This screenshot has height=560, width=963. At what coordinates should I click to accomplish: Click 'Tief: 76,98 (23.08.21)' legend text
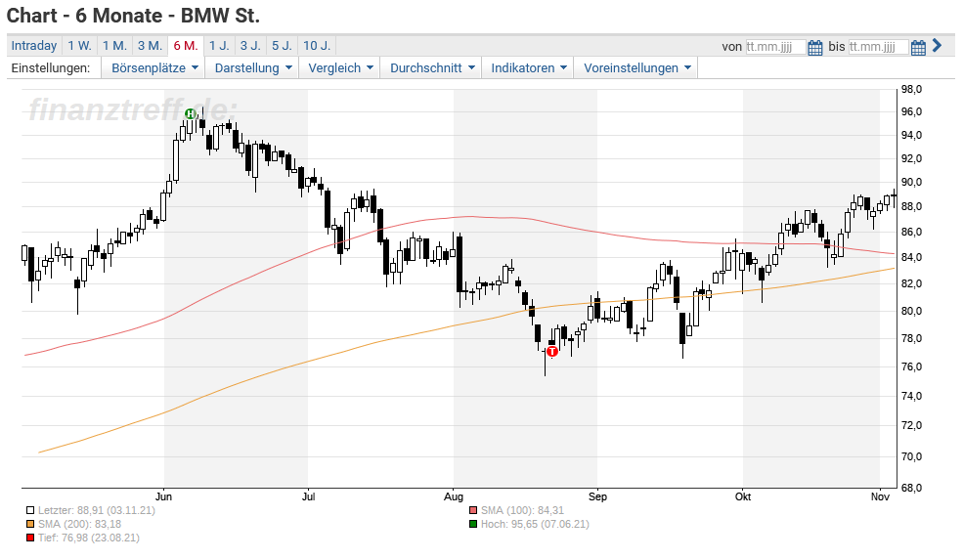[88, 538]
